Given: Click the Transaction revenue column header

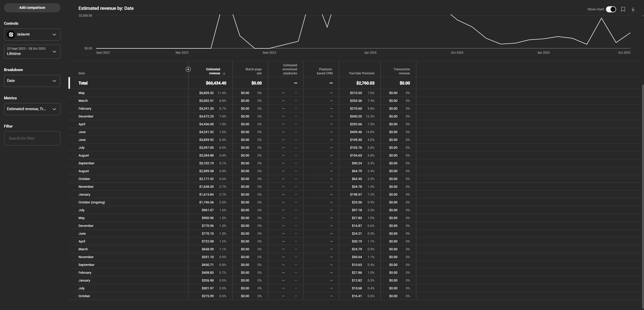Looking at the screenshot, I should (x=402, y=71).
